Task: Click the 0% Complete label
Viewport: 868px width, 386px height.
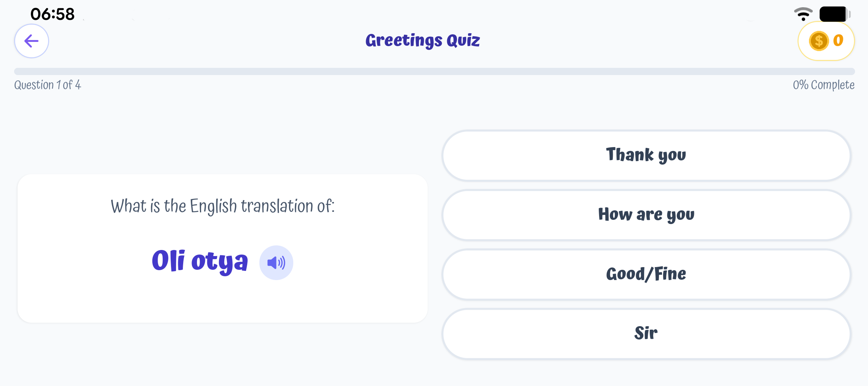Action: point(824,85)
